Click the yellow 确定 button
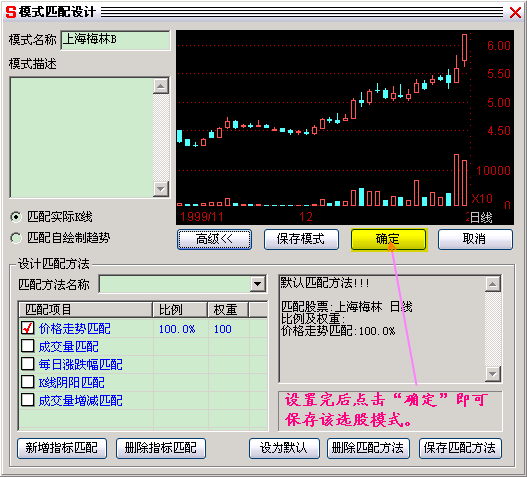This screenshot has height=477, width=527. pyautogui.click(x=389, y=239)
